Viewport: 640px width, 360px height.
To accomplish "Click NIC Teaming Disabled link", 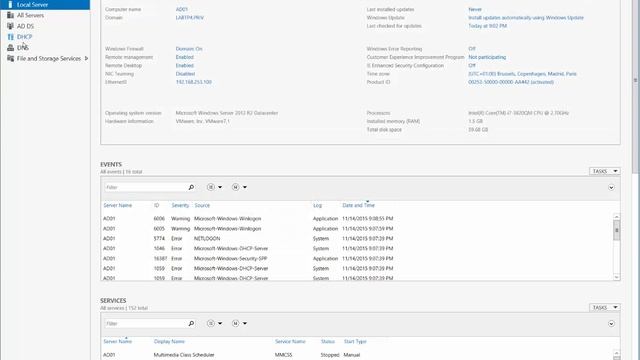I will coord(185,74).
